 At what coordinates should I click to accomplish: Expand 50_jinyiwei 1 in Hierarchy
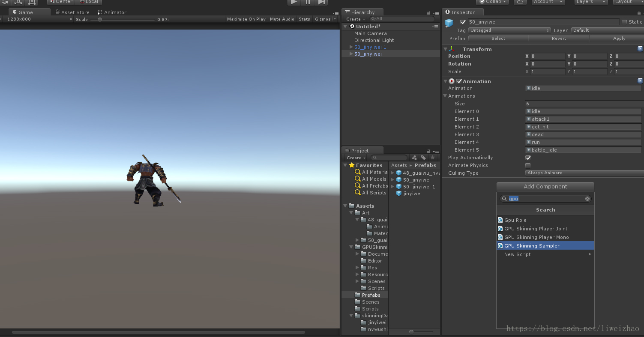[351, 47]
